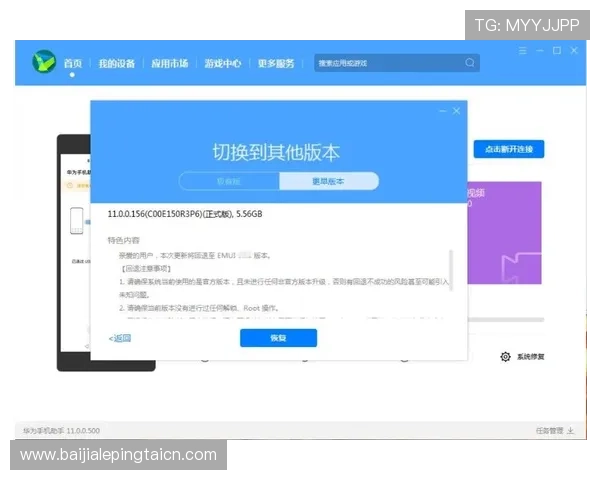Open the 游戏中心 tab
The width and height of the screenshot is (600, 480).
pyautogui.click(x=223, y=63)
